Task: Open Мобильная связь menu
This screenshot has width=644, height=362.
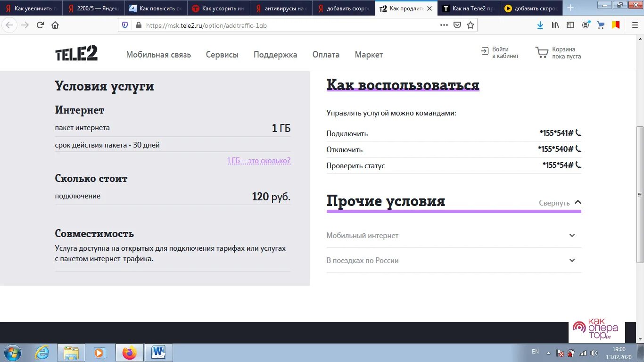Action: pyautogui.click(x=158, y=55)
